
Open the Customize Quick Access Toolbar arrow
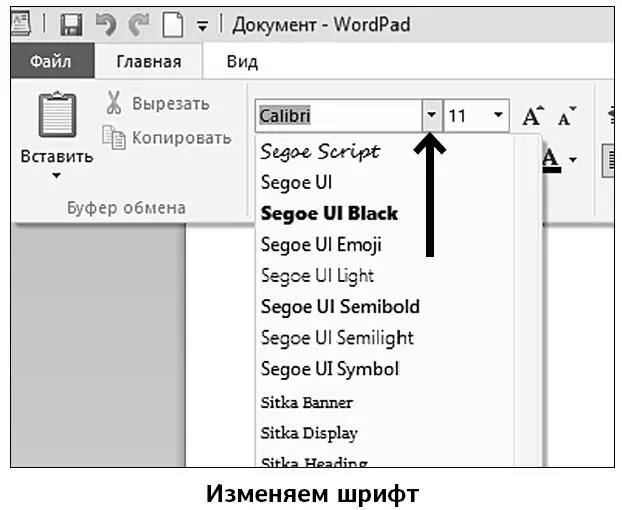(x=202, y=27)
